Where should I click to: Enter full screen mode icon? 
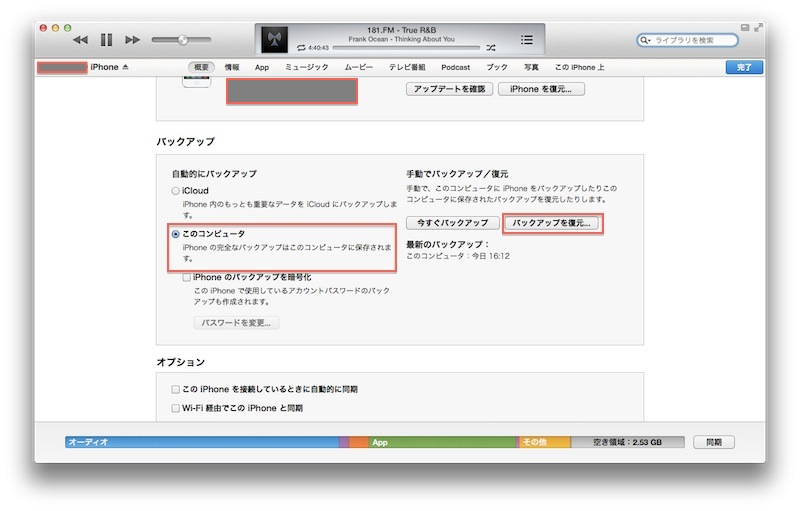(758, 28)
